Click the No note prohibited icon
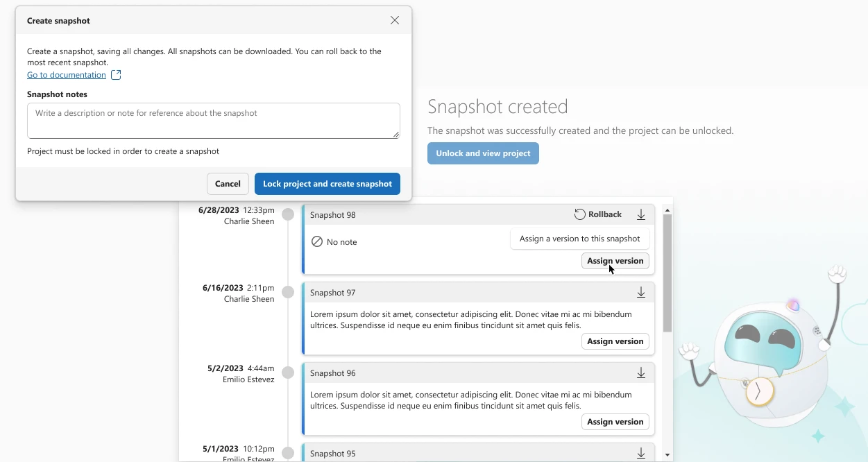The width and height of the screenshot is (868, 462). click(x=317, y=241)
